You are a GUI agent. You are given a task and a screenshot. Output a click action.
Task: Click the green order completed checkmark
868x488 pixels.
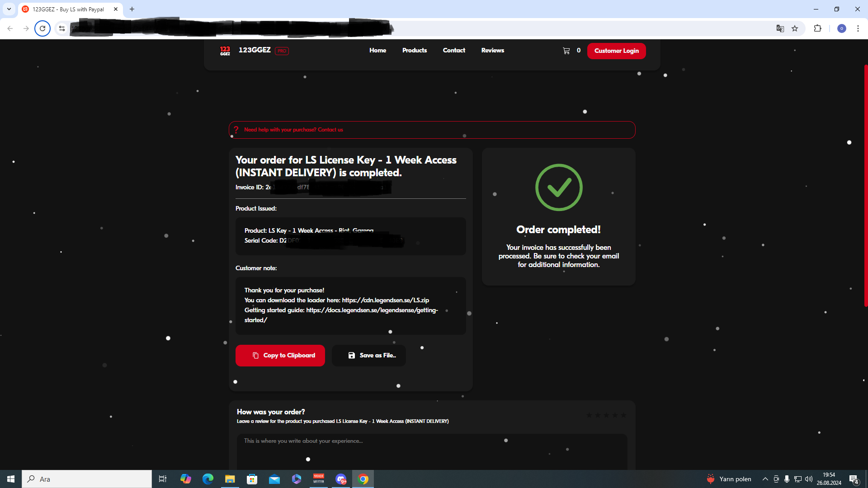(x=559, y=188)
